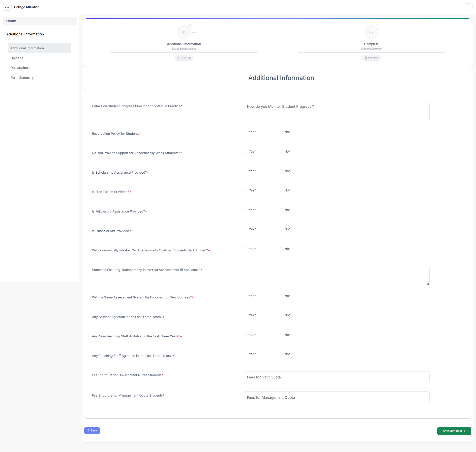Select Yes for Economically Weaker Students Admitted
Screen dimensions: 476x452
(245, 249)
